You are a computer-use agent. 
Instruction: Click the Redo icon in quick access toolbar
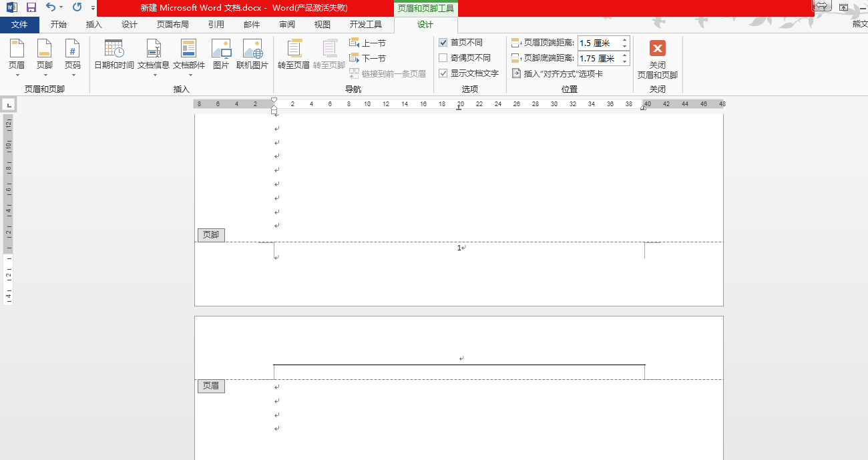(x=77, y=7)
